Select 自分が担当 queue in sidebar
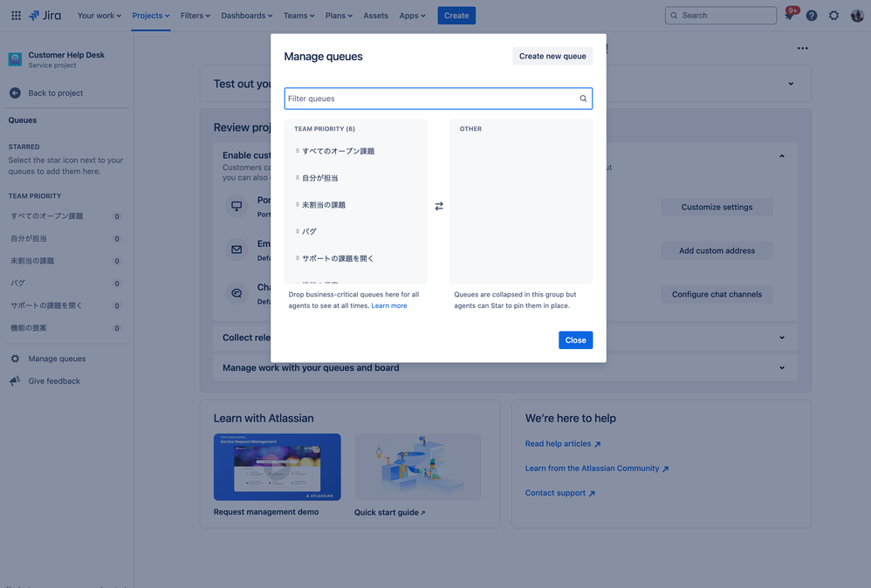 coord(65,238)
